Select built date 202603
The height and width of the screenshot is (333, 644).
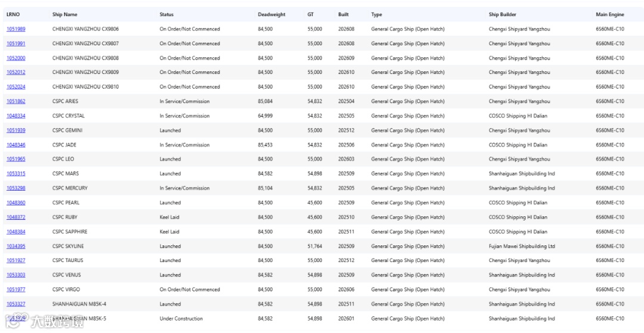click(x=346, y=159)
